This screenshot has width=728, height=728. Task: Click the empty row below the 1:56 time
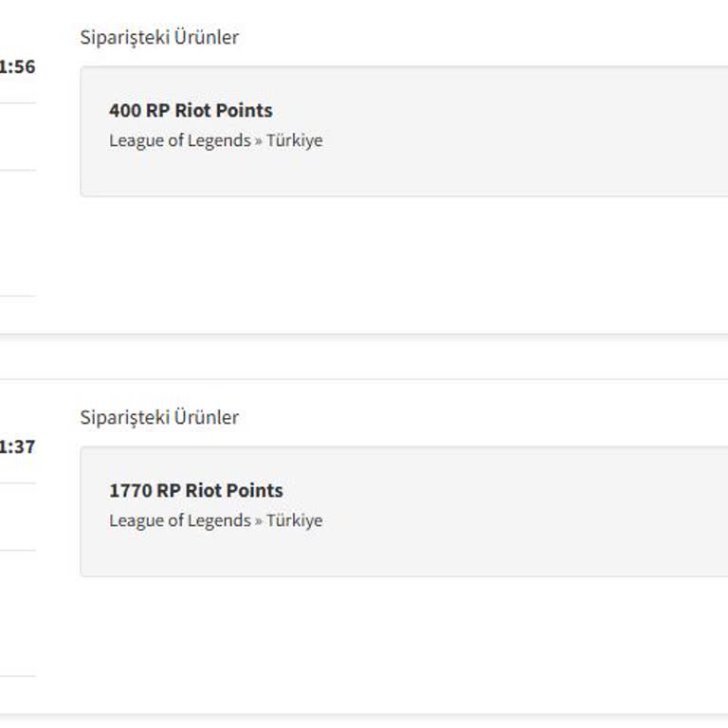[x=17, y=136]
